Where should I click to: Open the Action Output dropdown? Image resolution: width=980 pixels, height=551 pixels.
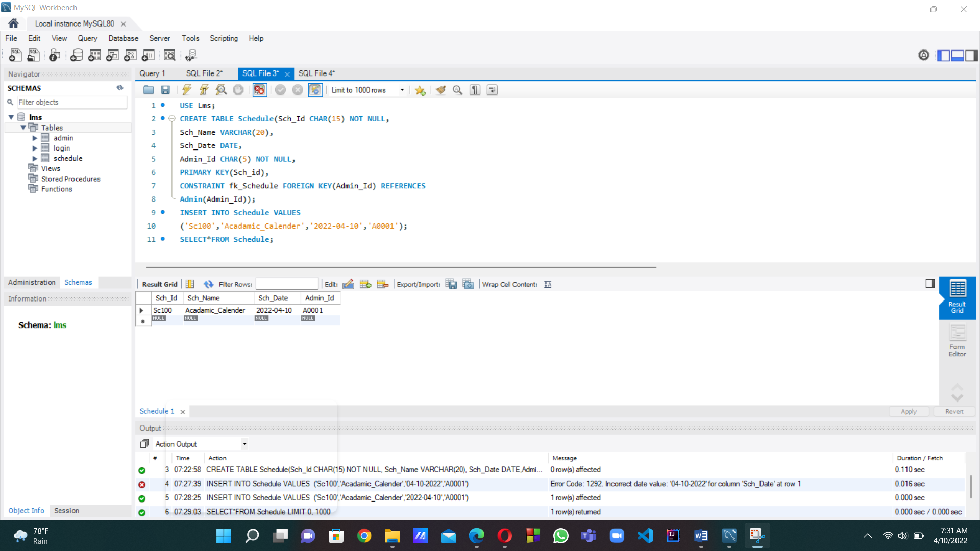tap(244, 444)
